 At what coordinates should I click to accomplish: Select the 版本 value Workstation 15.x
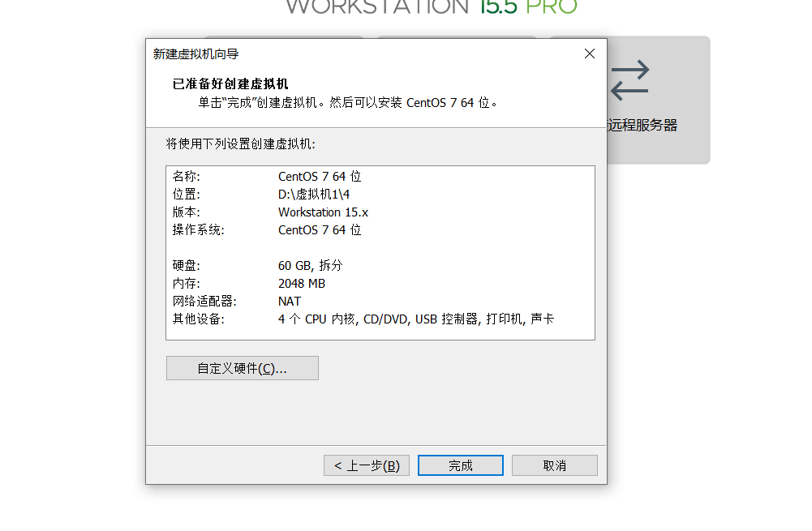[x=323, y=212]
